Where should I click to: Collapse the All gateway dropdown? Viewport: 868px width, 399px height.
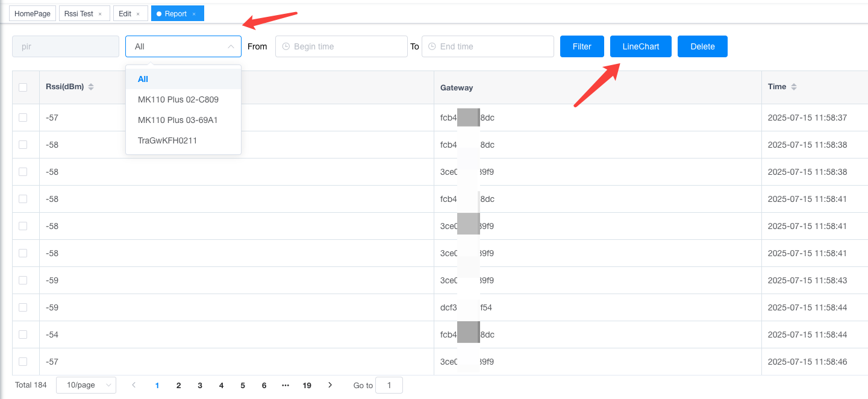(x=183, y=46)
